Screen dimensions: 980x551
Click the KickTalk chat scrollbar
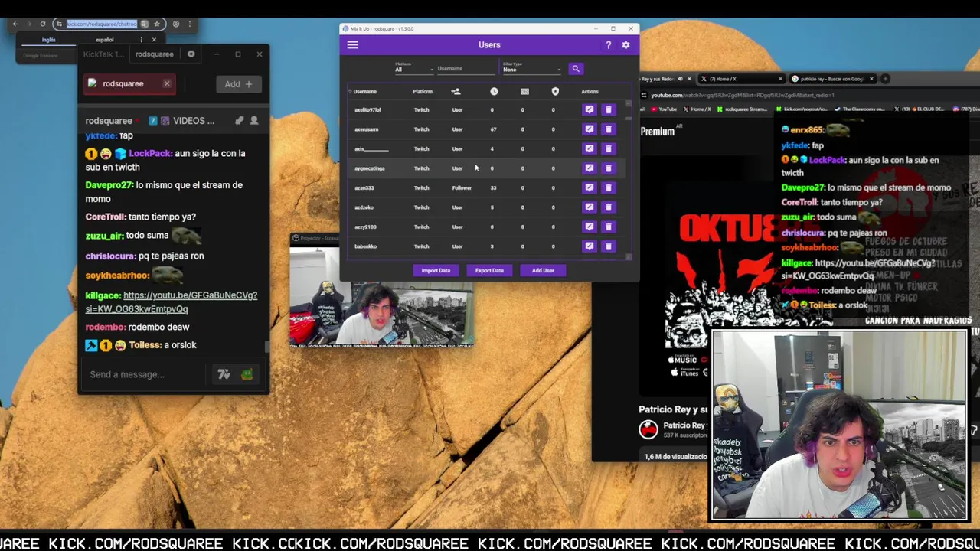click(267, 347)
